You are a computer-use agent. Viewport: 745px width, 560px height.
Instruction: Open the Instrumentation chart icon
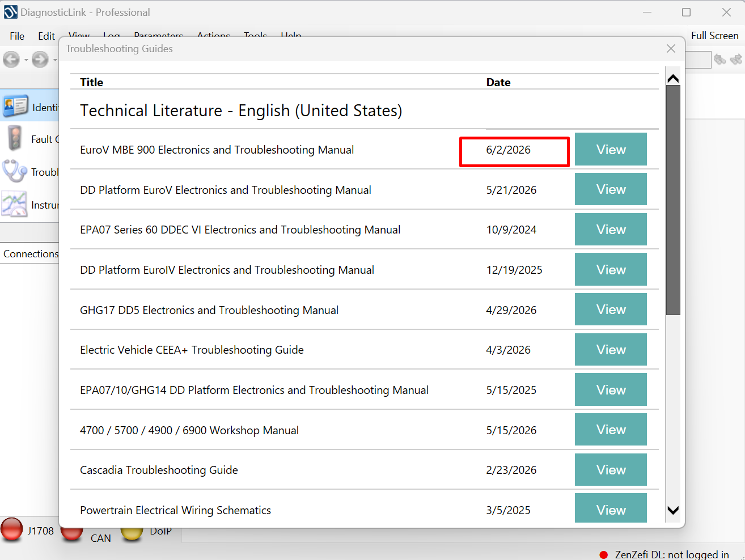(14, 204)
